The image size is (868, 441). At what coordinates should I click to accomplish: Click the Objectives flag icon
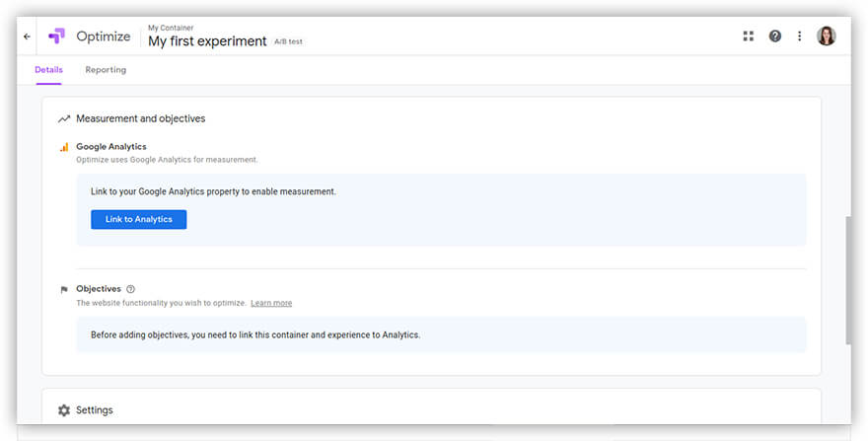(x=64, y=290)
